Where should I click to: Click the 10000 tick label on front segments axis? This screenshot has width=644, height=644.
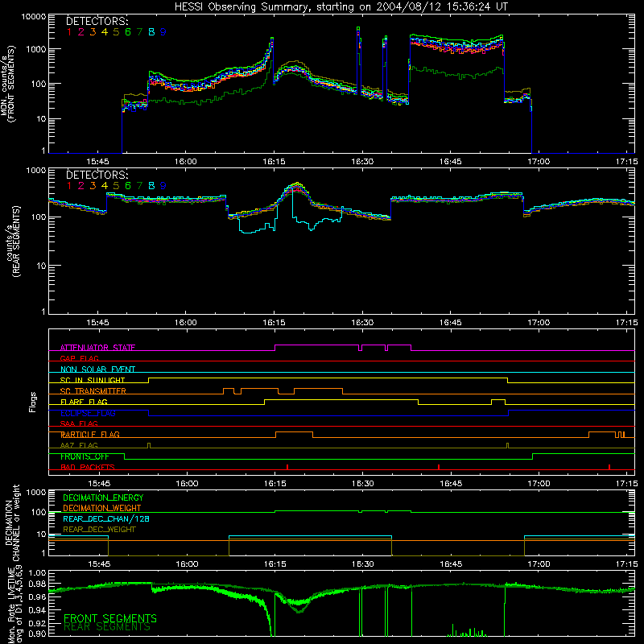[33, 16]
